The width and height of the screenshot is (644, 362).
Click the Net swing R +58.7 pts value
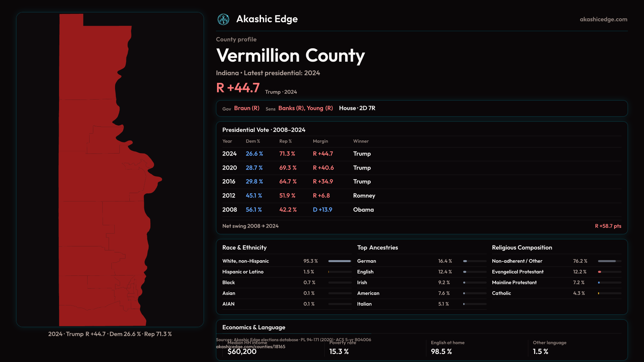(608, 226)
